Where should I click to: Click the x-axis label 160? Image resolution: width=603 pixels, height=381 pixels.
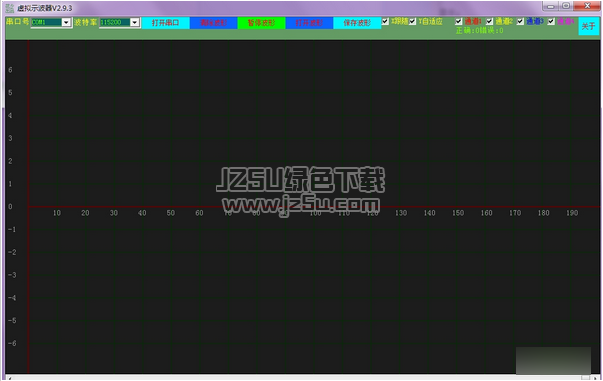(486, 213)
